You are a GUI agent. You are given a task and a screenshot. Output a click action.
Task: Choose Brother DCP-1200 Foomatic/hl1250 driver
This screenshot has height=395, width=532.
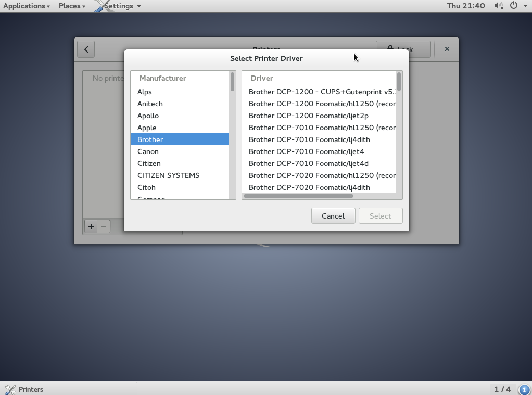(x=319, y=104)
